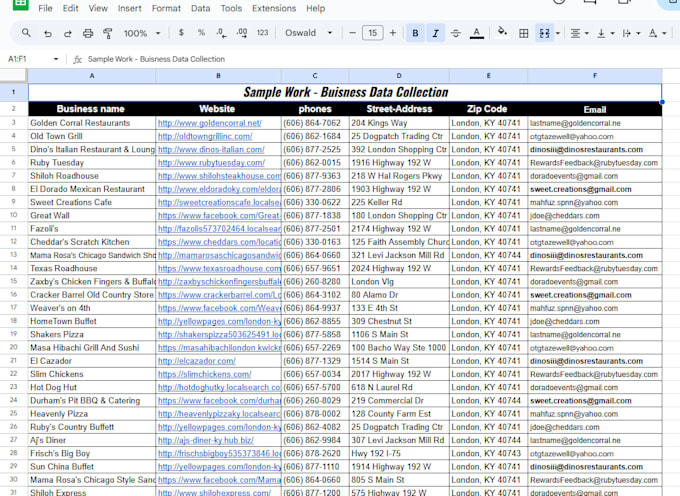Select phone cell (606) 864-7062
This screenshot has height=496, width=680.
[x=315, y=123]
